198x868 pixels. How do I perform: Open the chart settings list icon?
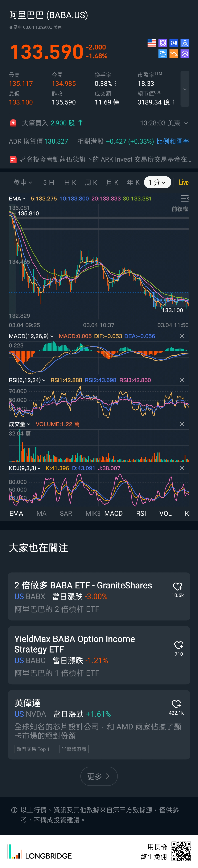click(x=184, y=198)
